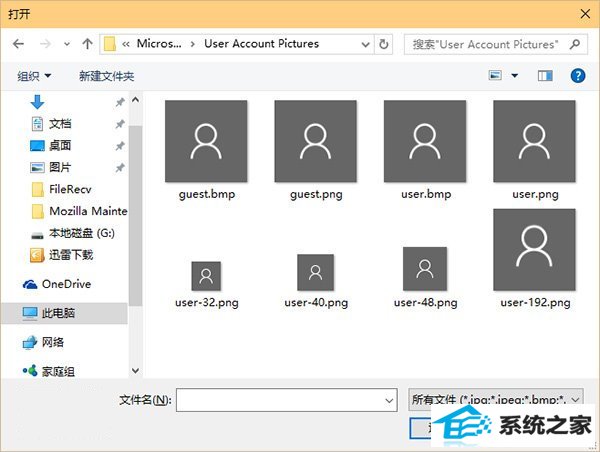600x452 pixels.
Task: Go back with the back arrow
Action: coord(18,44)
